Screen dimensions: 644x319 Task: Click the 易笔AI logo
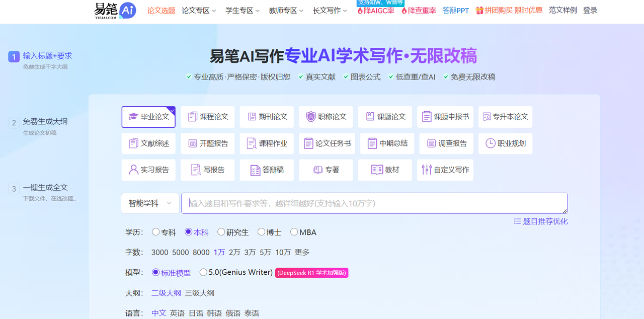coord(115,10)
